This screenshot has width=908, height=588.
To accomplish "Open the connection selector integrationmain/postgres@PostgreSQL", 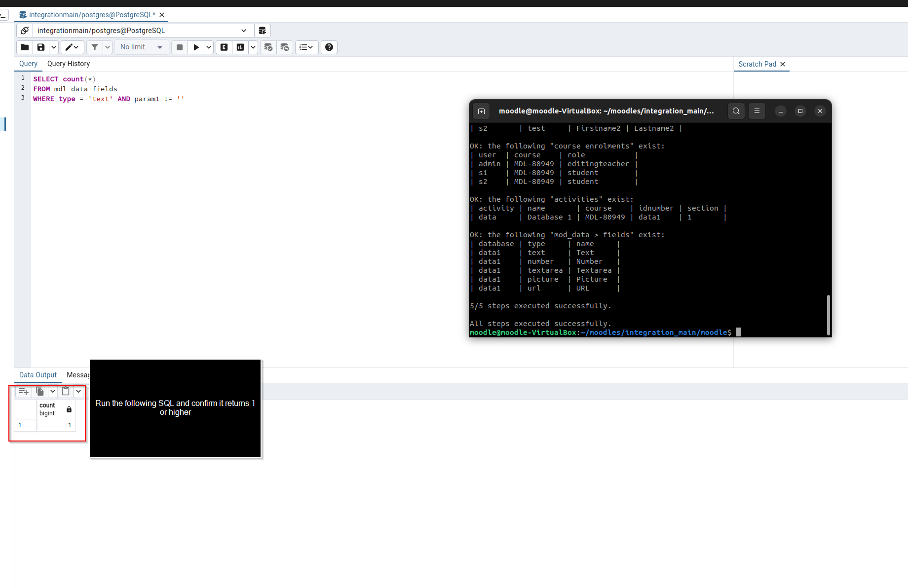I will (143, 31).
